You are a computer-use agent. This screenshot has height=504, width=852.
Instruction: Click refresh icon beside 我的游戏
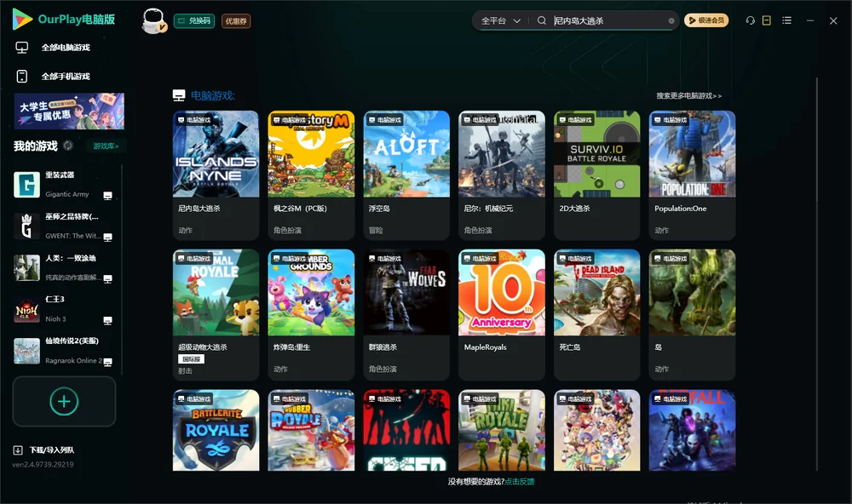click(x=68, y=146)
